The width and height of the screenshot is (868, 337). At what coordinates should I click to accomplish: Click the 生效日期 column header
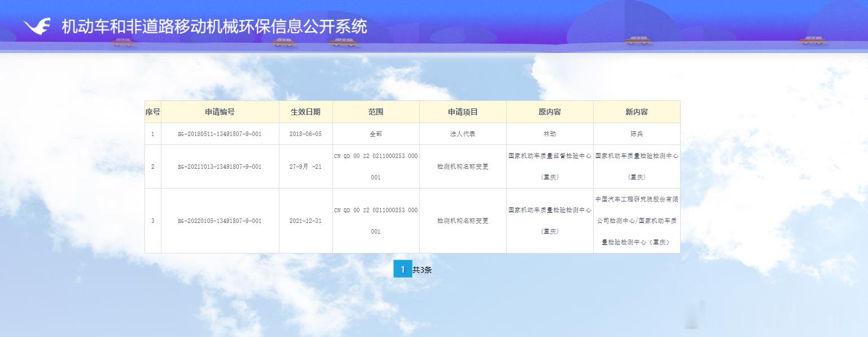[x=306, y=112]
